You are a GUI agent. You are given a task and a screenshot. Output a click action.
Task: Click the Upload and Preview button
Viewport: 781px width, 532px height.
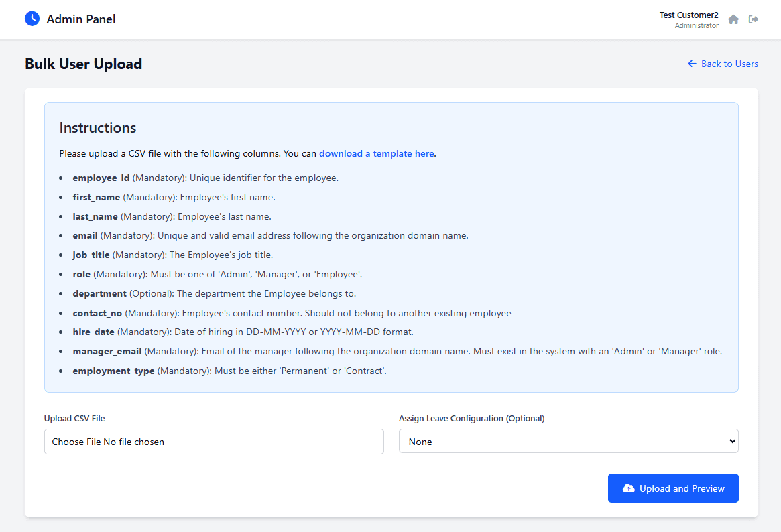coord(672,488)
